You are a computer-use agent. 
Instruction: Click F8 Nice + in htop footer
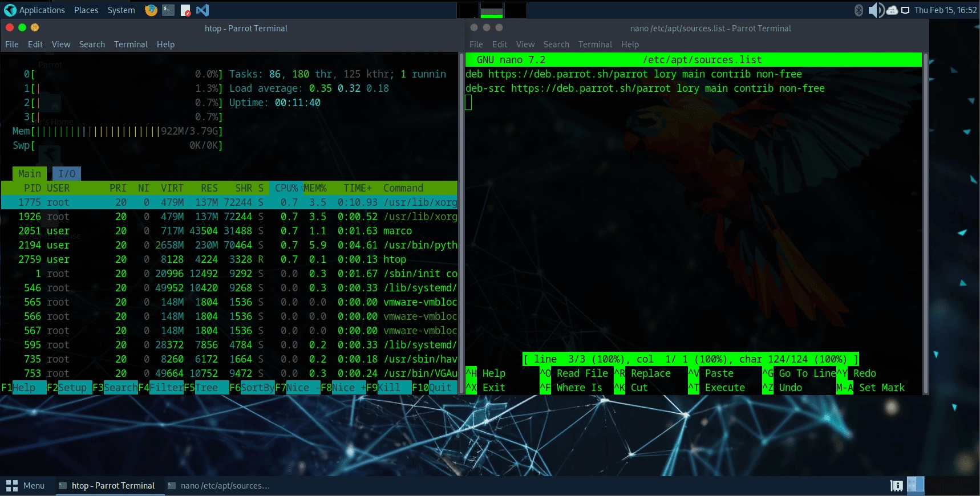pos(343,388)
